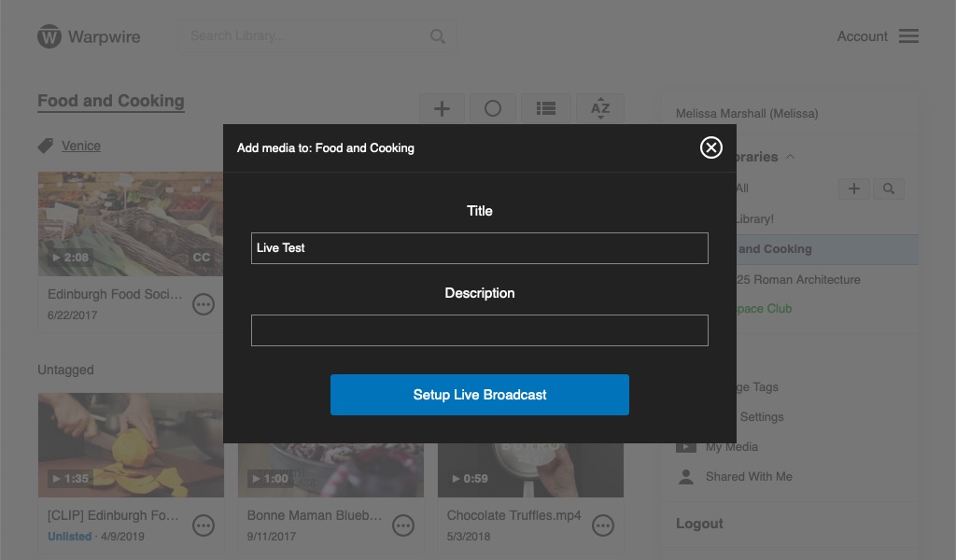Open Food and Cooking library heading

(x=111, y=101)
